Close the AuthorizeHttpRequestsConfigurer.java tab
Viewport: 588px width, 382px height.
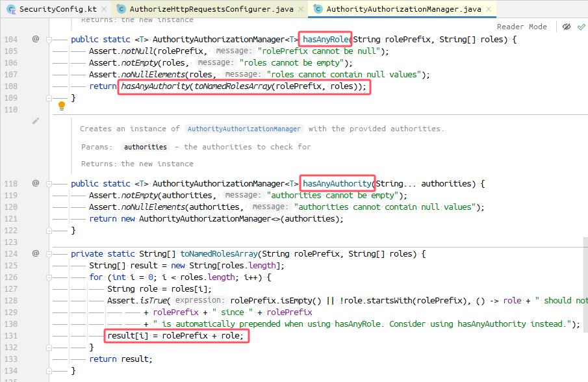301,9
